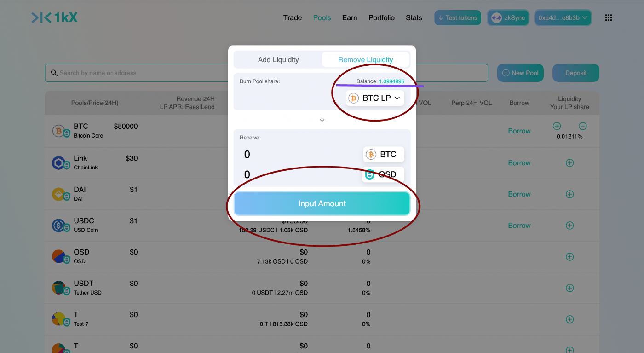Image resolution: width=644 pixels, height=353 pixels.
Task: Click the minus icon in BTC row
Action: pos(582,126)
